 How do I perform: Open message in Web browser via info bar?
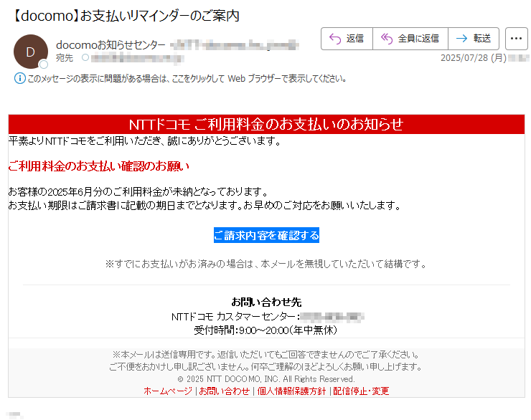point(187,79)
